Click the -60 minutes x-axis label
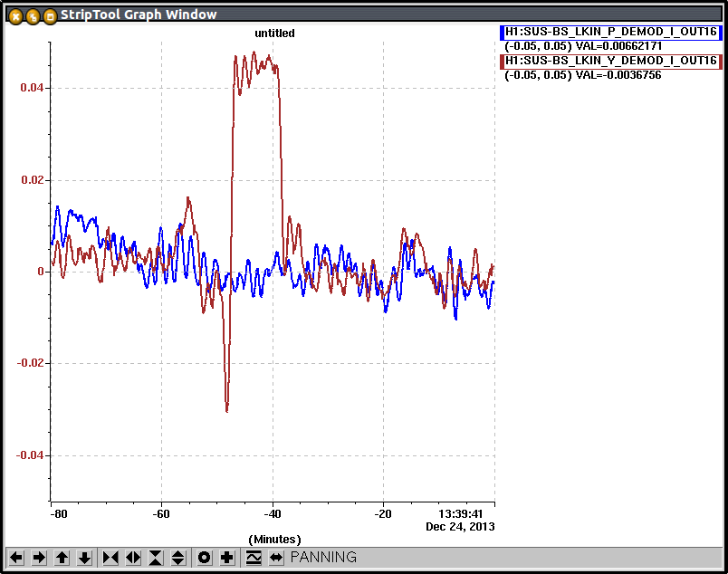Image resolution: width=728 pixels, height=574 pixels. pyautogui.click(x=161, y=514)
